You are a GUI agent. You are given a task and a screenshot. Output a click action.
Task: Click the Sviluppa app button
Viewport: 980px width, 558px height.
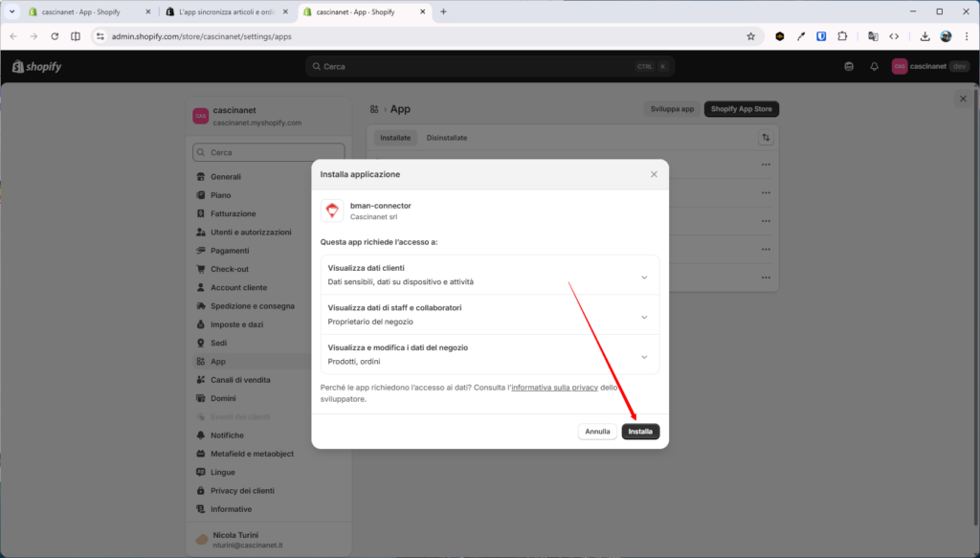pos(673,109)
